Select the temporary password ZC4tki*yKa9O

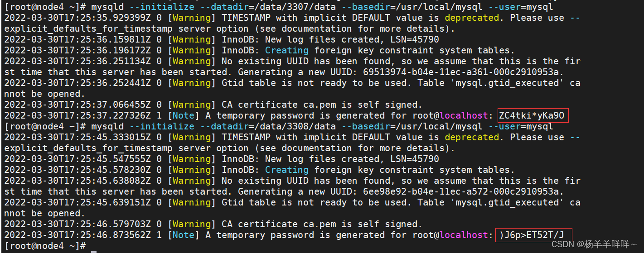[x=532, y=115]
